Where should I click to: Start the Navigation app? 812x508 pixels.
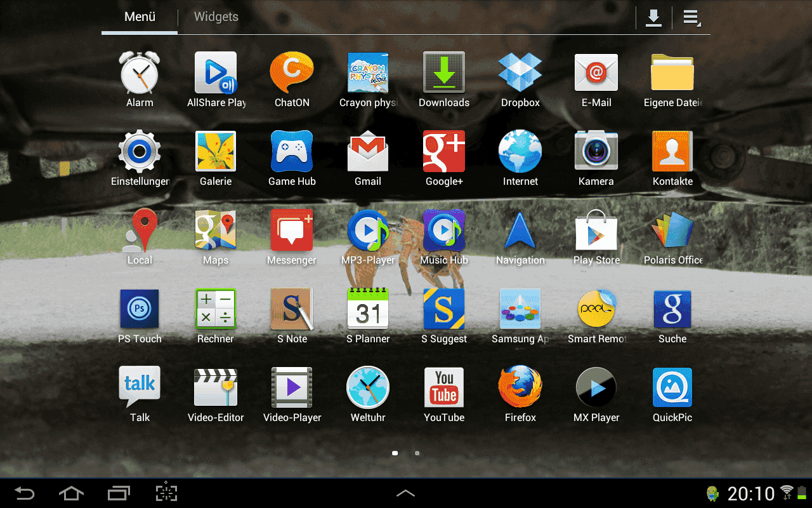[x=520, y=237]
